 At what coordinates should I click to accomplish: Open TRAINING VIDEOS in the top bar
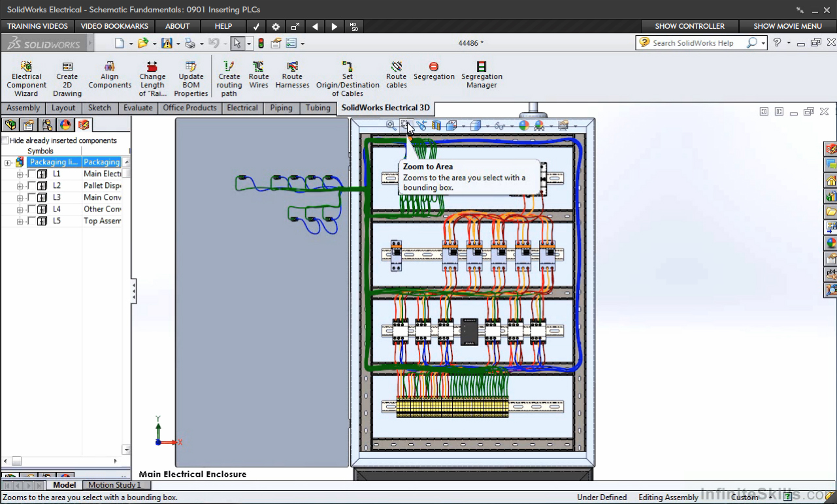point(37,26)
